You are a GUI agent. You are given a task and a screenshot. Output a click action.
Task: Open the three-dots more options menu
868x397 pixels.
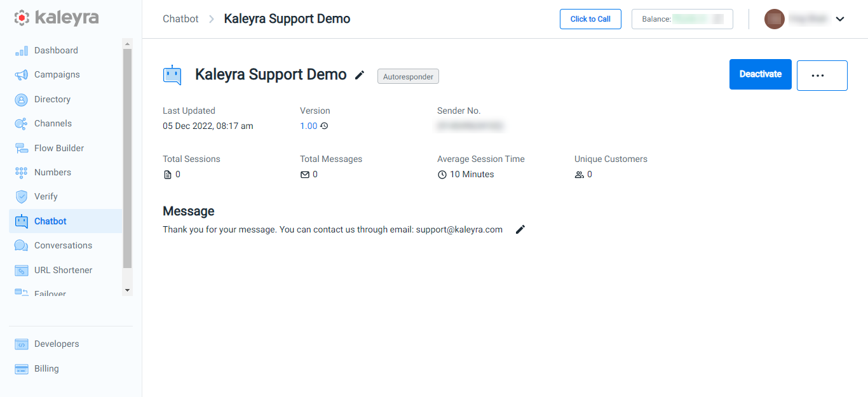822,75
